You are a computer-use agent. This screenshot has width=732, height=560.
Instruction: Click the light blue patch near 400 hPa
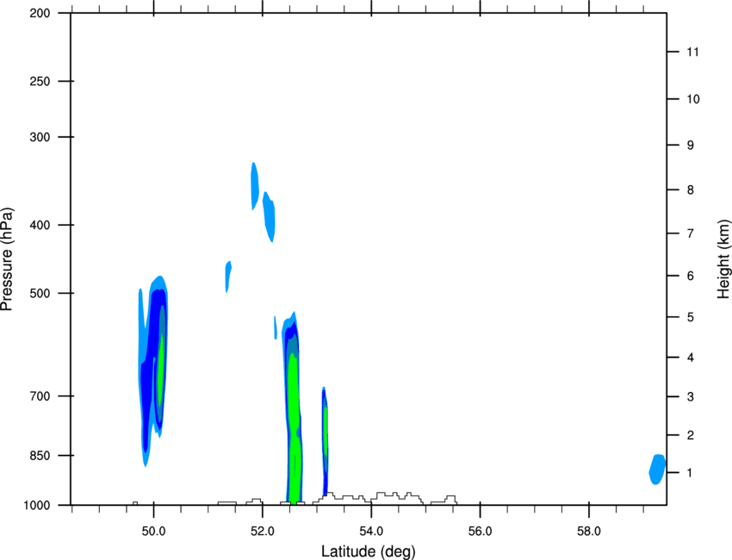click(269, 216)
